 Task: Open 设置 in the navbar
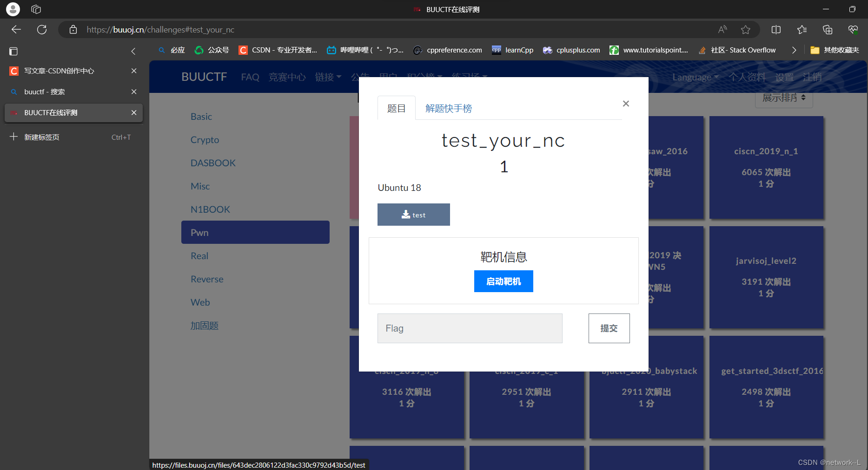tap(784, 77)
